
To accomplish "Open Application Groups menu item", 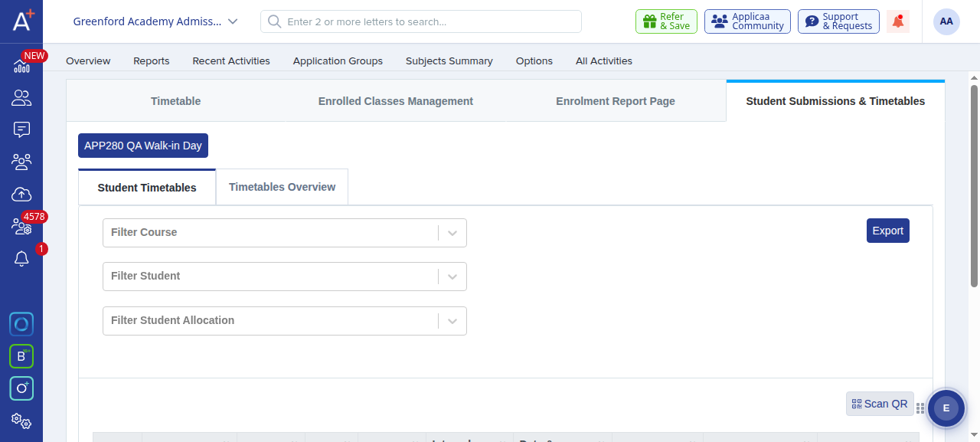I will (x=338, y=61).
